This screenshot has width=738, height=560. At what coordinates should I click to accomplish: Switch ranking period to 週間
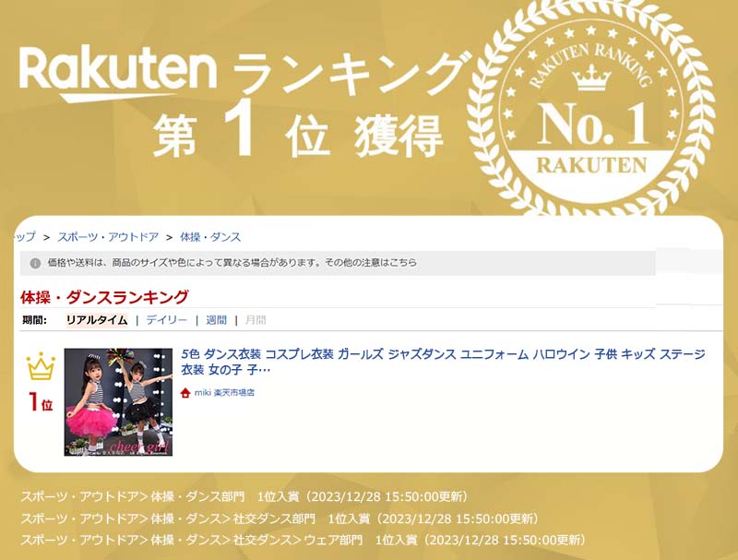click(x=217, y=320)
